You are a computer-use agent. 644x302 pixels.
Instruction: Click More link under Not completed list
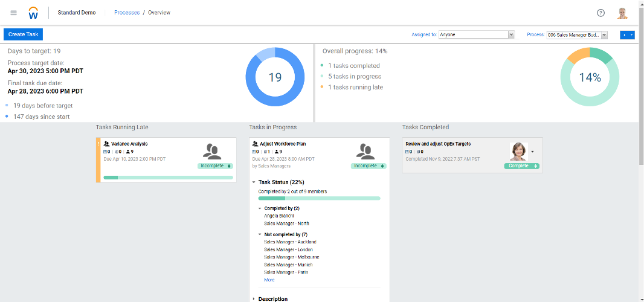click(x=269, y=280)
